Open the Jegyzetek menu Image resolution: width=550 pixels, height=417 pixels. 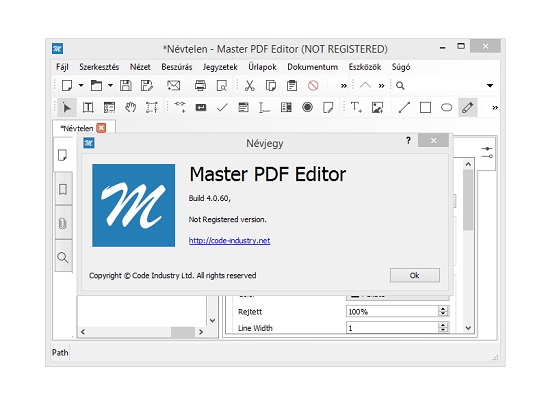coord(220,67)
